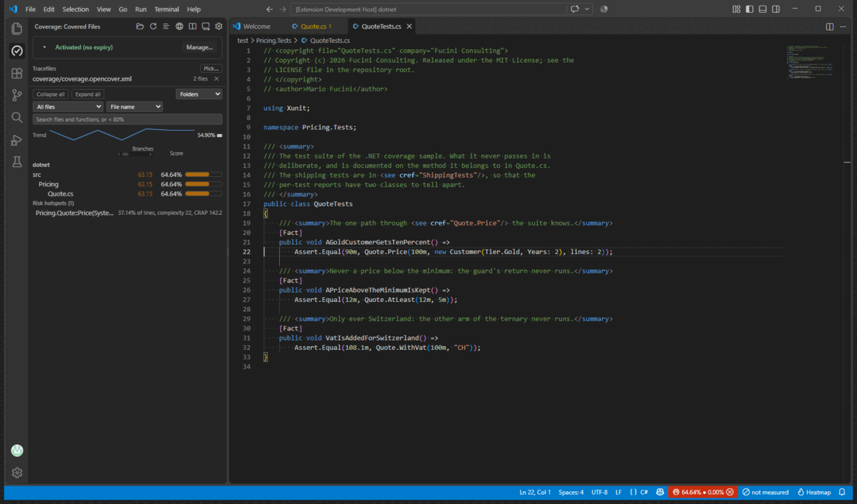Viewport: 857px width, 504px height.
Task: Focus the Search files and functions field
Action: (127, 119)
